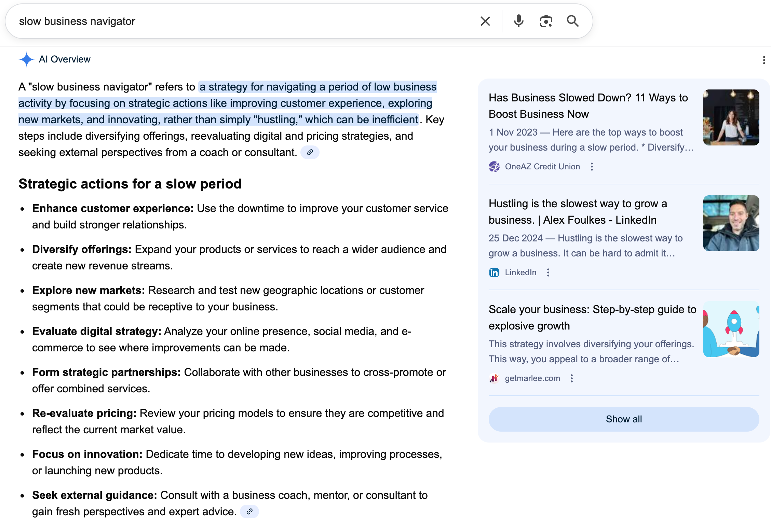Open the options menu for getmarlee.com
This screenshot has height=532, width=771.
click(571, 378)
